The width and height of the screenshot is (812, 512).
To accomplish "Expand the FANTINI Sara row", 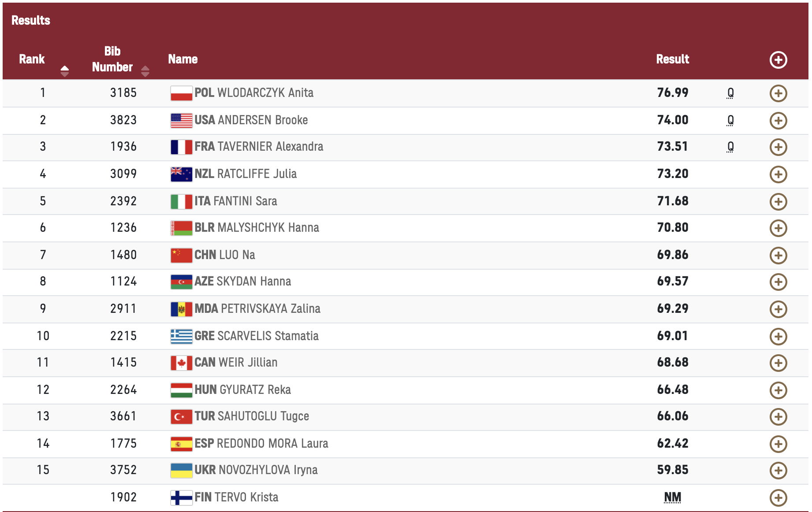I will [x=778, y=202].
